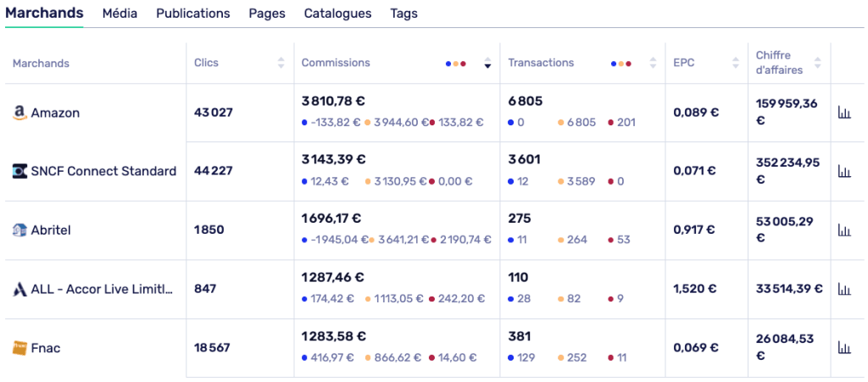Select SNCF clicks value 44 227
868x382 pixels.
pos(214,171)
